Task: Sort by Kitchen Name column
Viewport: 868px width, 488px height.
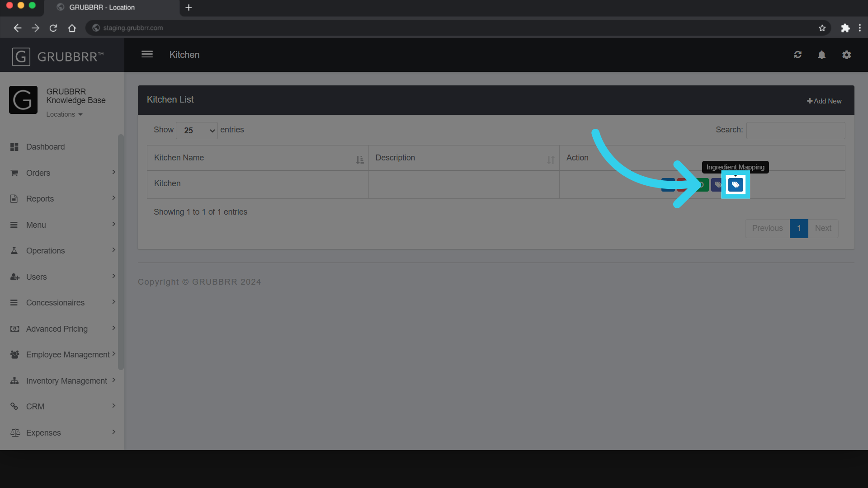Action: tap(258, 158)
